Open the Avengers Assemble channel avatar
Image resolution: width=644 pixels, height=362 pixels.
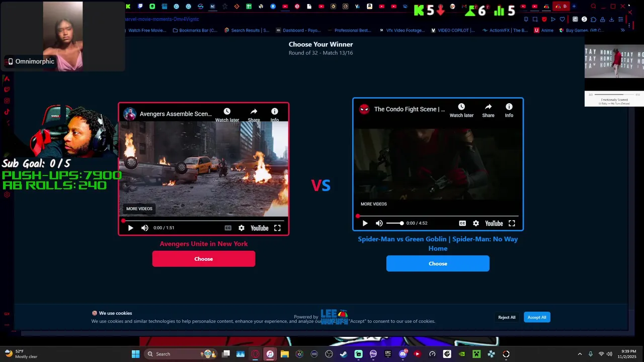[x=130, y=114]
